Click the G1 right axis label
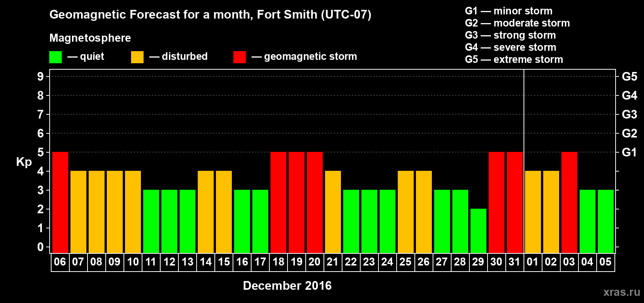This screenshot has width=644, height=303. click(x=630, y=152)
